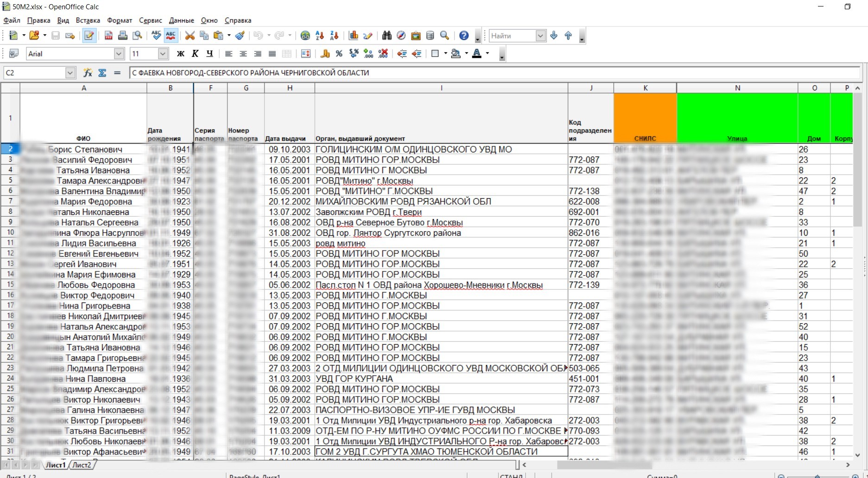
Task: Toggle italic formatting (К)
Action: pyautogui.click(x=195, y=54)
